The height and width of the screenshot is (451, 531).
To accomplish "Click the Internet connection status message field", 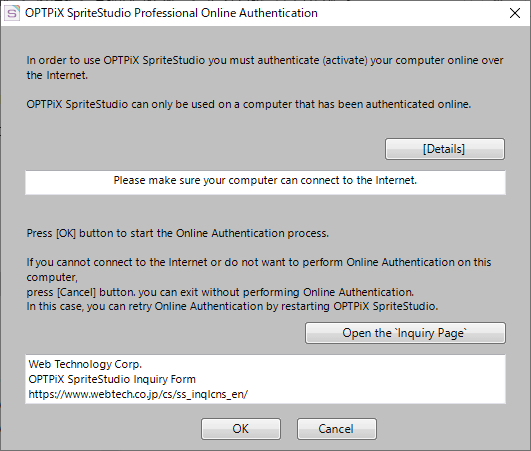I will point(265,182).
